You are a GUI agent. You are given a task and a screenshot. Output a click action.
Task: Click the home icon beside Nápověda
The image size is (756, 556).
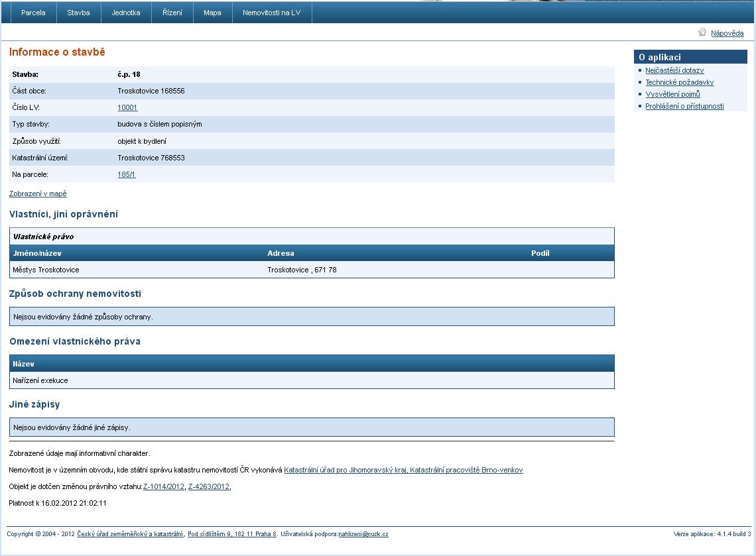tap(702, 32)
